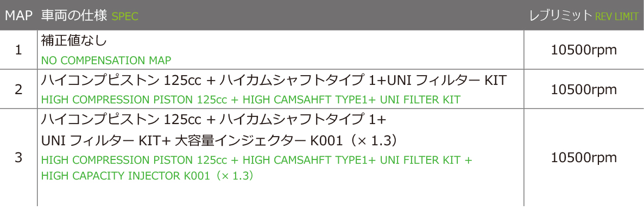Click the MAP column header

18,16
